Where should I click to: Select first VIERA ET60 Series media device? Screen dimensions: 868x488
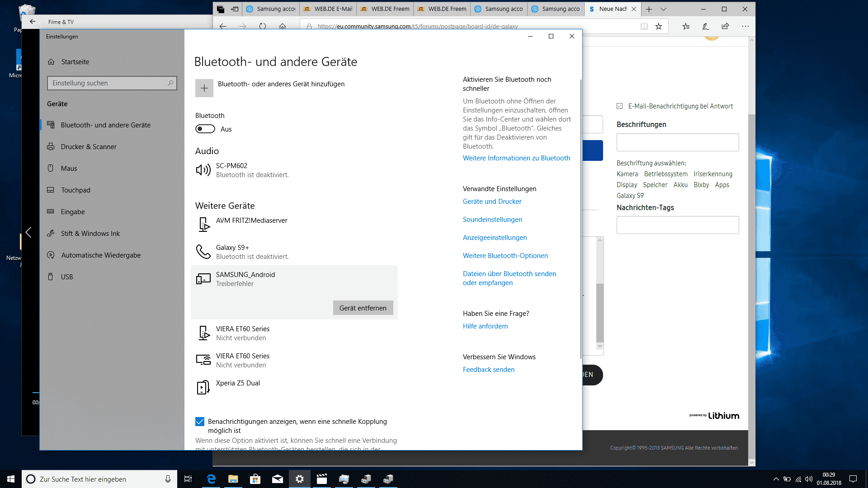pos(294,333)
